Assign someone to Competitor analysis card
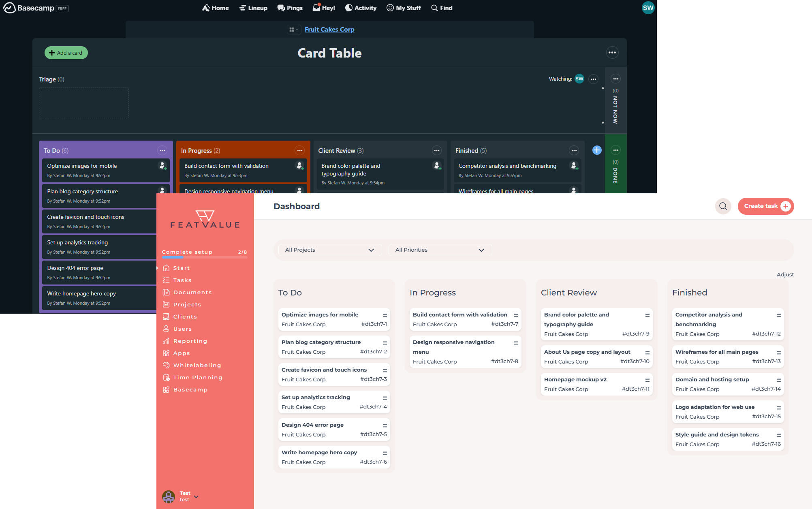Viewport: 812px width, 509px height. coord(574,166)
